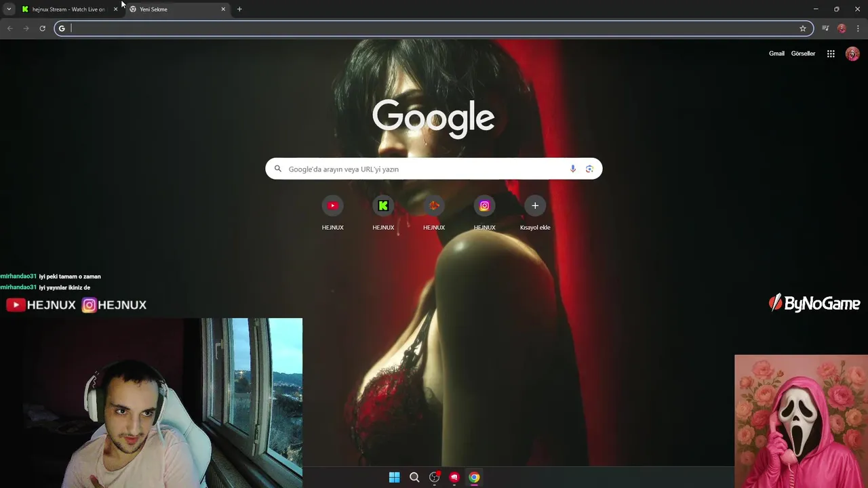Search by image with Google Lens icon
The width and height of the screenshot is (868, 488).
pyautogui.click(x=589, y=169)
